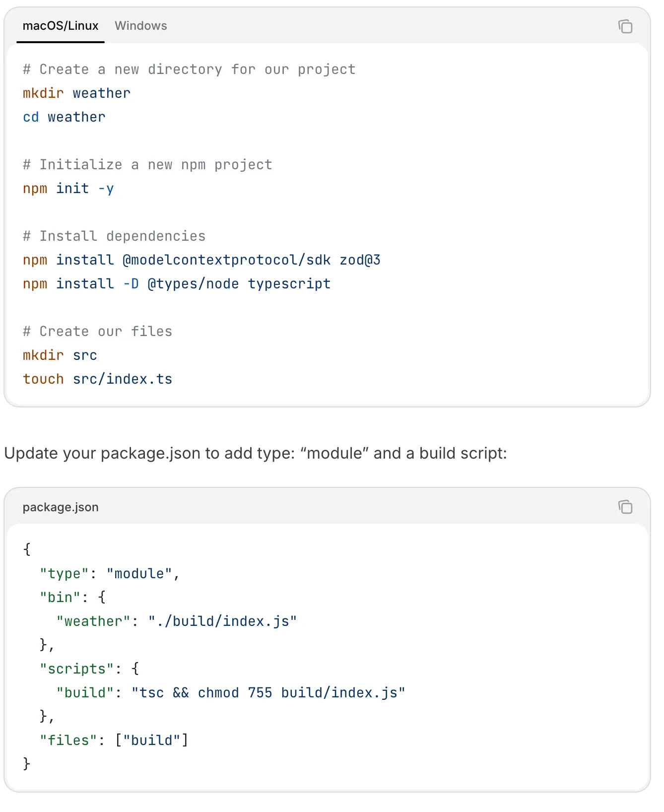Select the macOS/Linux tab
The width and height of the screenshot is (664, 812).
point(61,26)
